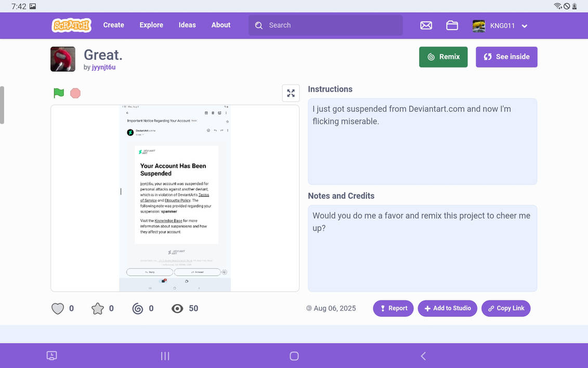This screenshot has width=588, height=368.
Task: Focus the Search input field
Action: click(x=325, y=26)
